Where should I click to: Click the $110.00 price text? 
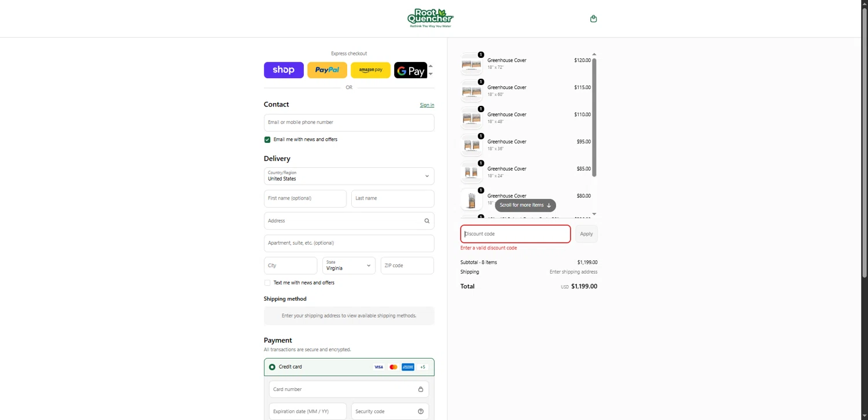(x=582, y=115)
